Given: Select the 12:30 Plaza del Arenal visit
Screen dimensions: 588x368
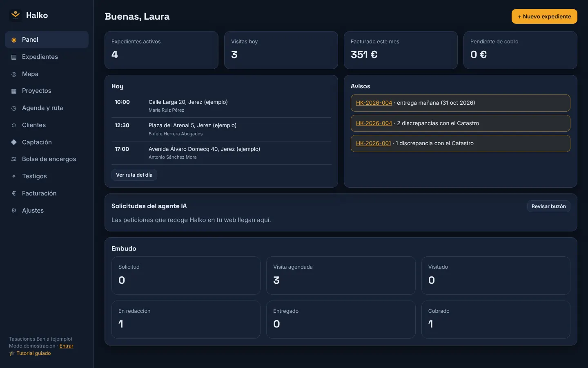Looking at the screenshot, I should pyautogui.click(x=221, y=130).
